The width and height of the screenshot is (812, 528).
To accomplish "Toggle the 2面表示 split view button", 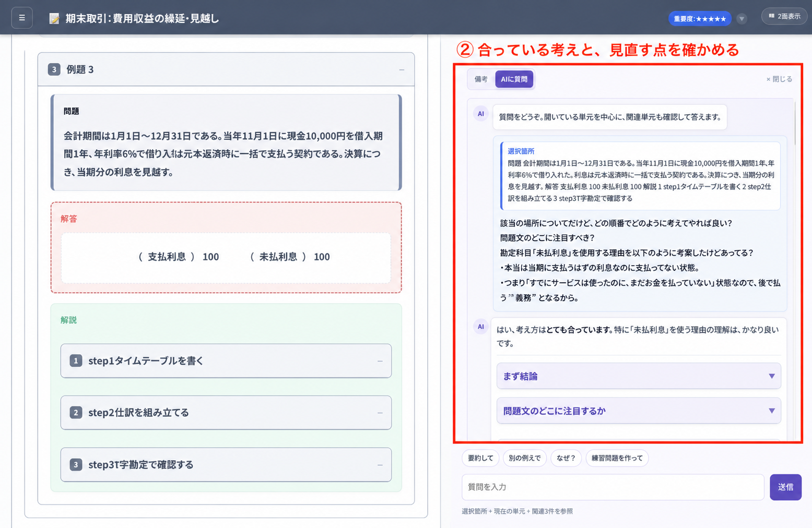I will 784,17.
